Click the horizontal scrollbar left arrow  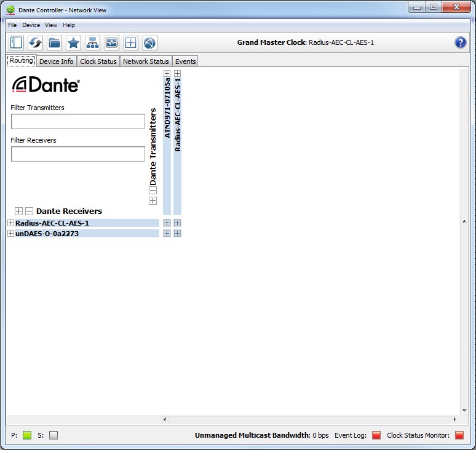pos(165,419)
